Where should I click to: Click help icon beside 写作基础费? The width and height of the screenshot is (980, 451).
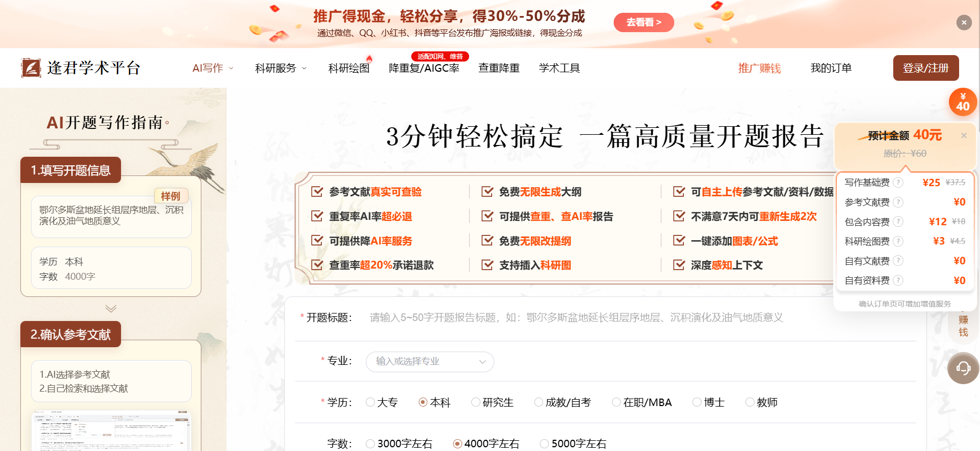pos(899,182)
